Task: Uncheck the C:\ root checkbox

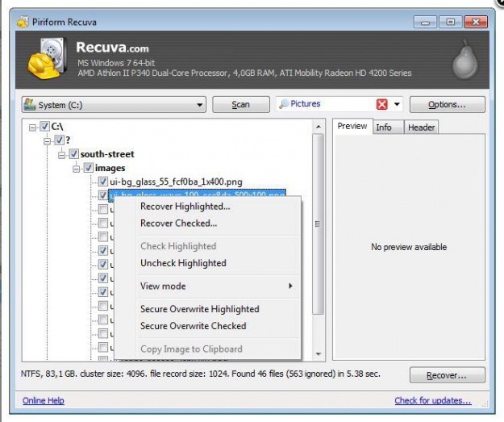Action: pyautogui.click(x=44, y=127)
